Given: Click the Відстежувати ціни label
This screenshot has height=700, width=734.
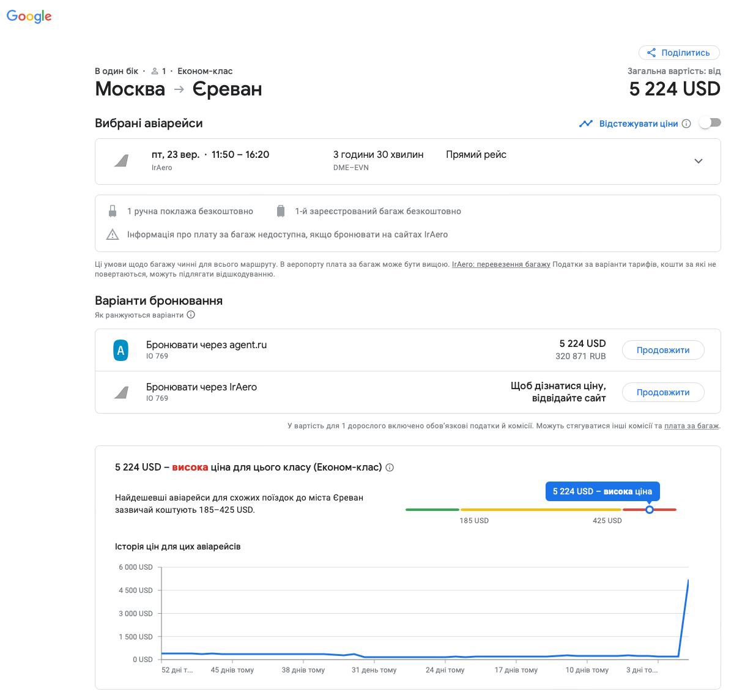Looking at the screenshot, I should pyautogui.click(x=639, y=124).
